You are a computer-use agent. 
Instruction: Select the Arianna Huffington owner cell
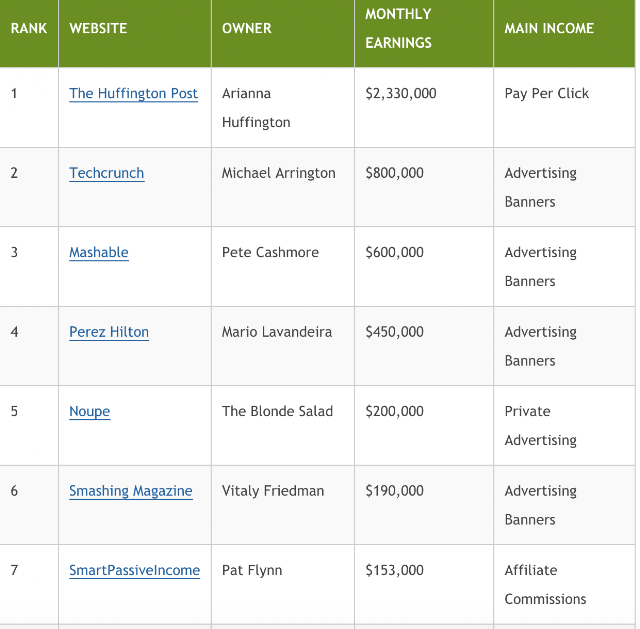283,107
